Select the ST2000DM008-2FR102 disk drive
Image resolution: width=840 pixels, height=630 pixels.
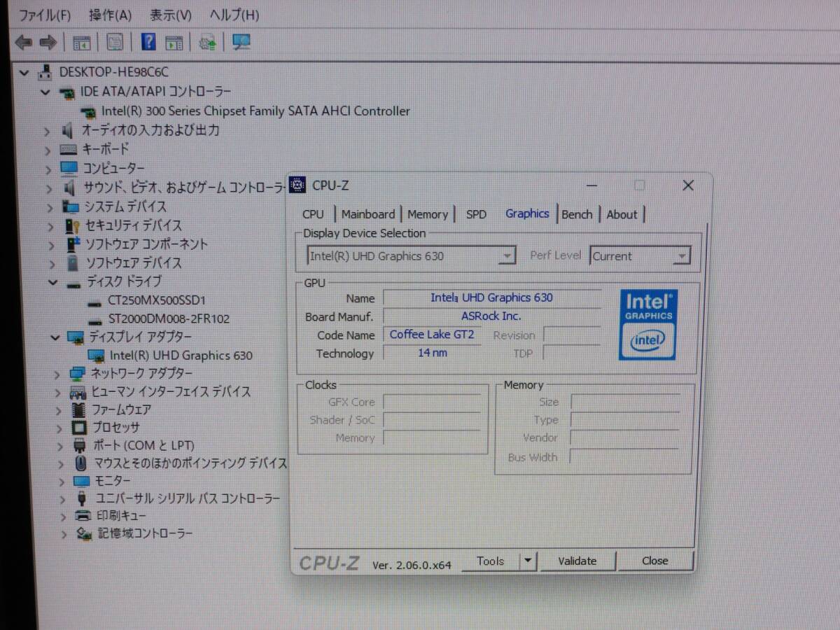169,318
